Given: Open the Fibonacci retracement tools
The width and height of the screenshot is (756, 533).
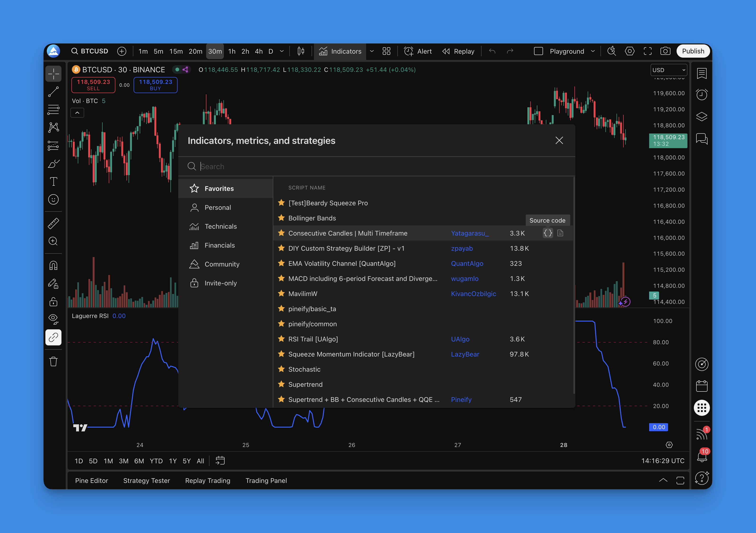Looking at the screenshot, I should [x=53, y=110].
